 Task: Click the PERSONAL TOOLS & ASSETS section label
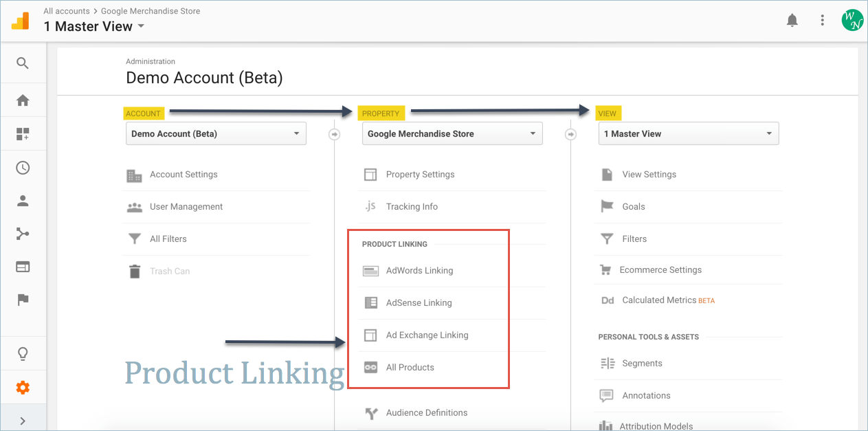[649, 337]
